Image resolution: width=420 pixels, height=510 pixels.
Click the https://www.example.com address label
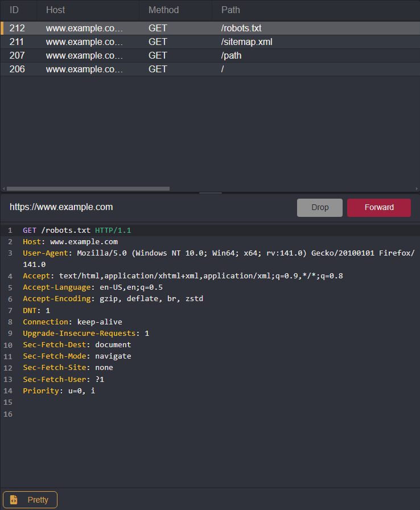click(61, 207)
